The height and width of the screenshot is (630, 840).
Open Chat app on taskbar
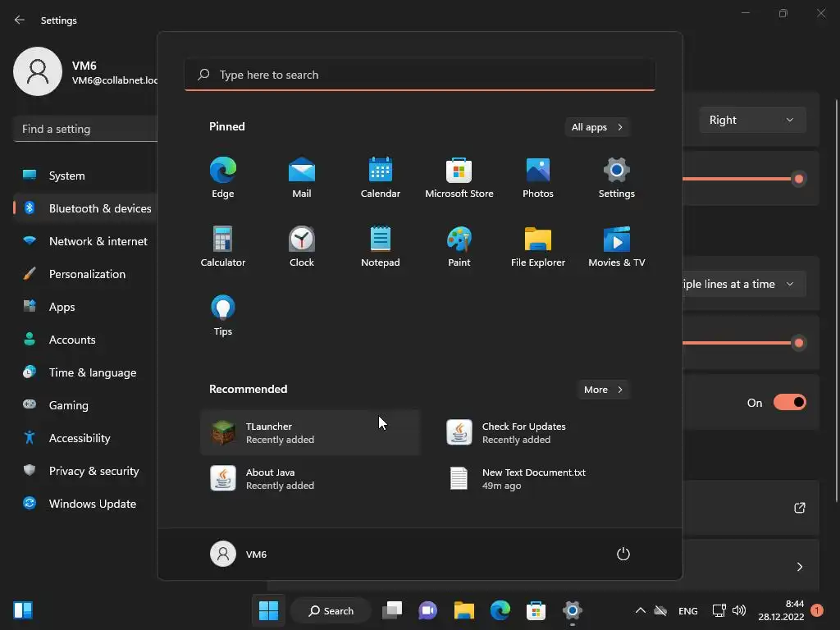tap(428, 610)
